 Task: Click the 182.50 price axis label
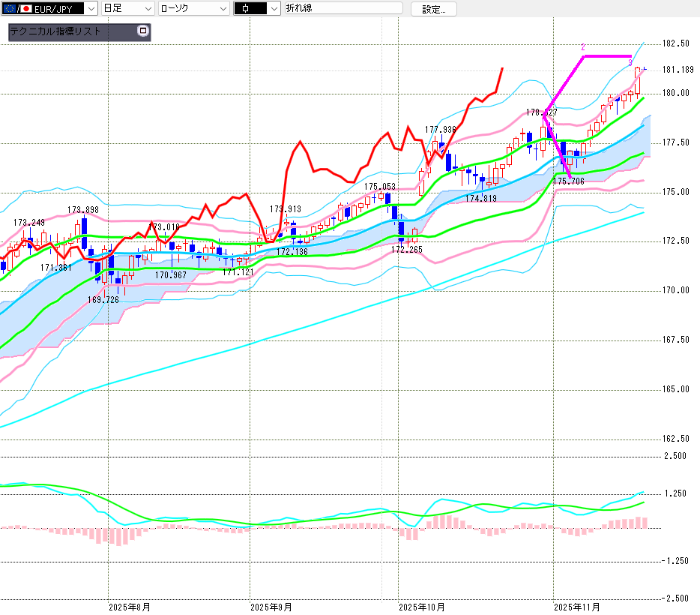point(676,43)
